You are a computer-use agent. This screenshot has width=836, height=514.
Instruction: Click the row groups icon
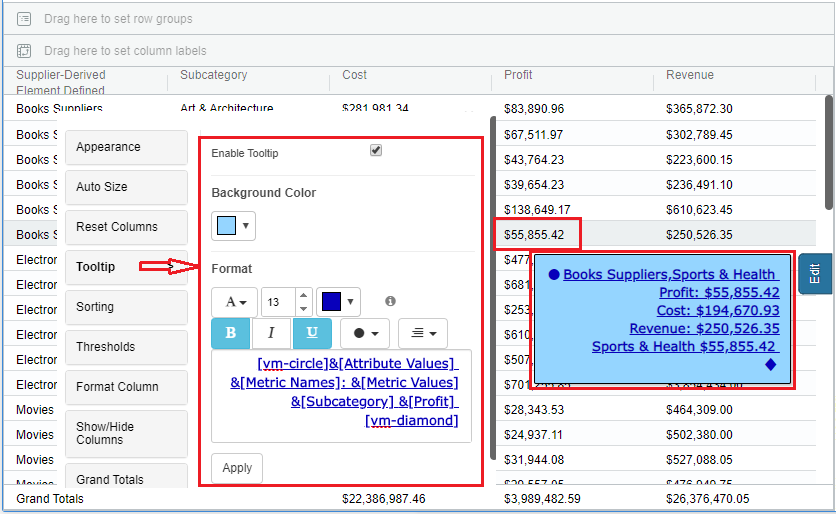point(24,19)
